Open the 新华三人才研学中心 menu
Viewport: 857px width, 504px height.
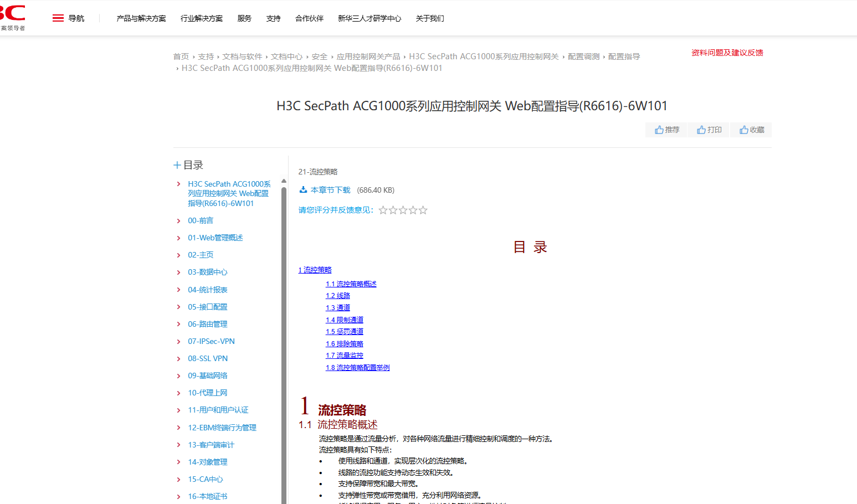pyautogui.click(x=370, y=18)
